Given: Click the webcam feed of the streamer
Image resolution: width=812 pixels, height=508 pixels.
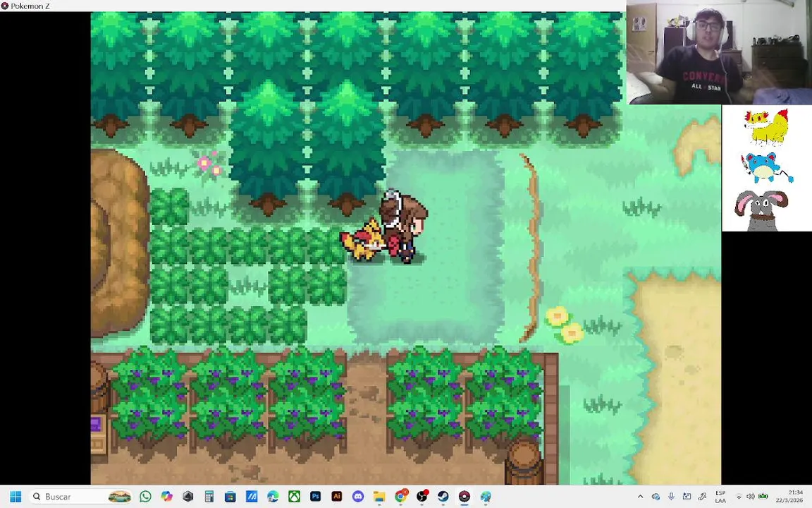Looking at the screenshot, I should click(x=719, y=52).
